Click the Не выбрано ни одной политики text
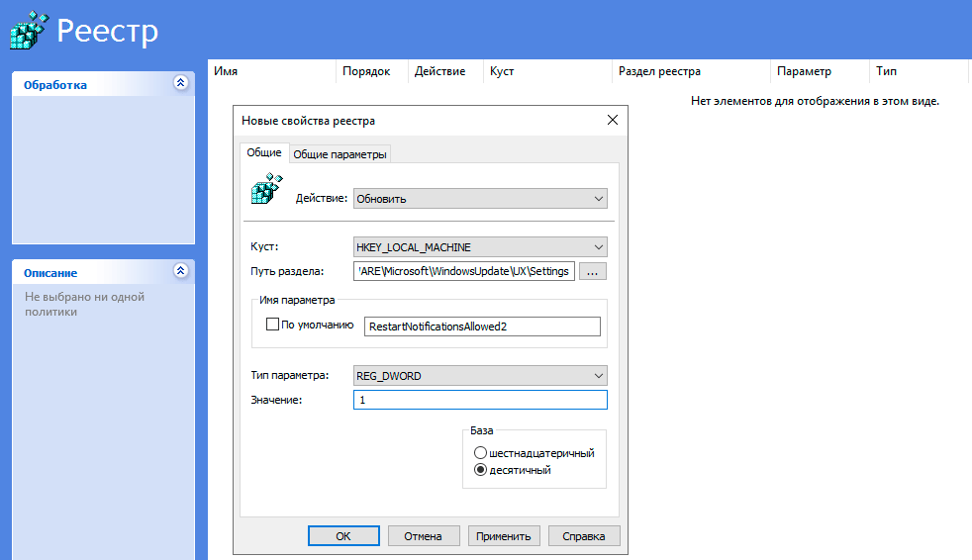Screen dimensions: 972x560 pos(85,304)
